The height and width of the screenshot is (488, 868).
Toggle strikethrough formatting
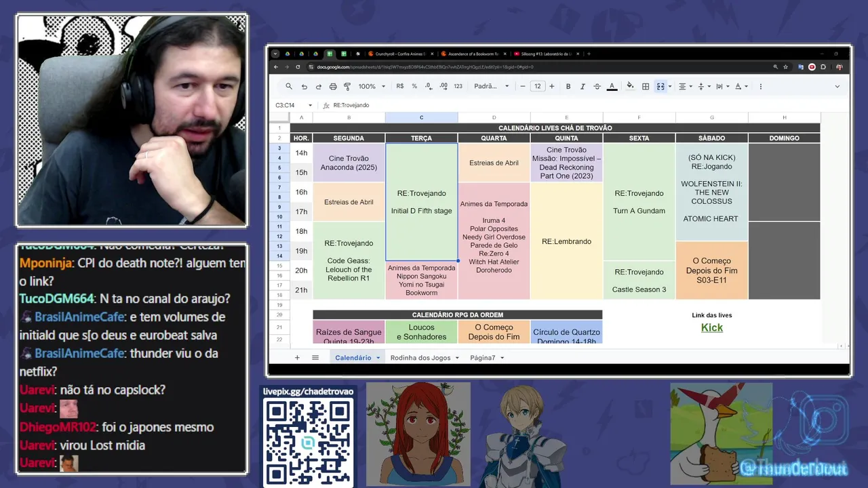pyautogui.click(x=597, y=86)
